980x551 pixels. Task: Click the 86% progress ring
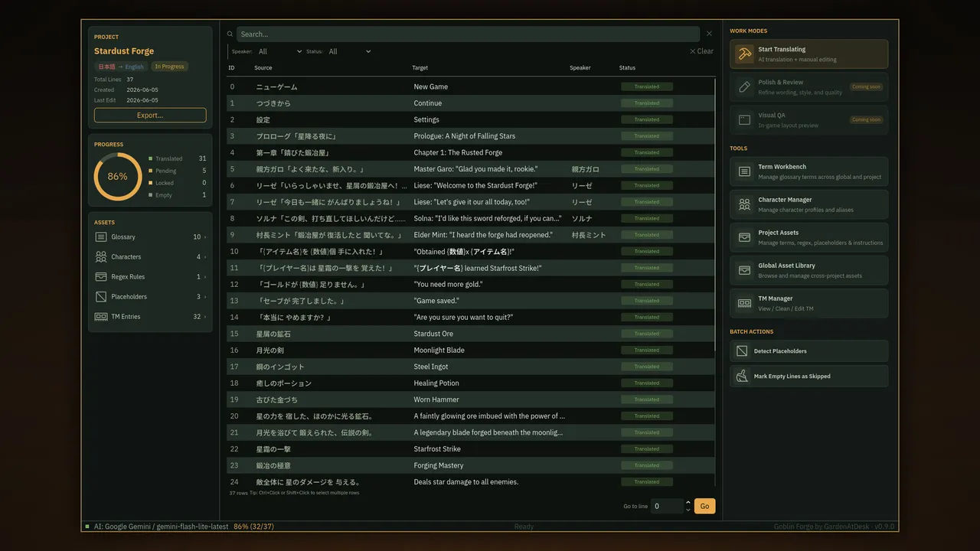tap(118, 176)
